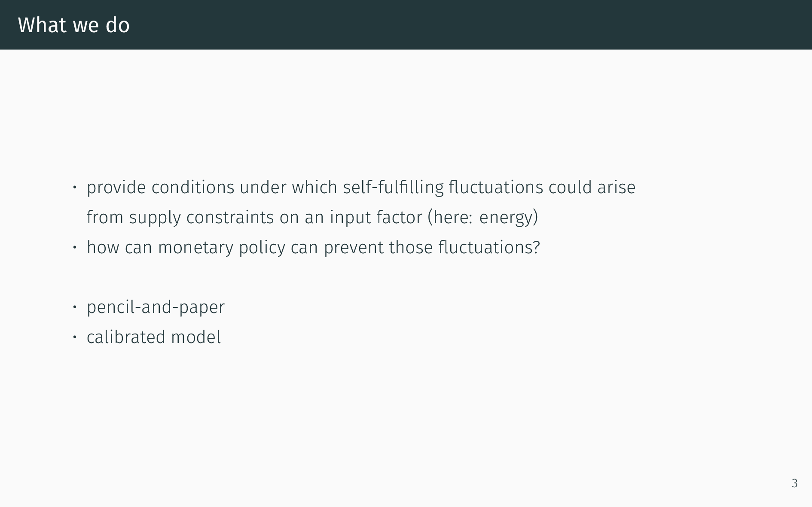812x507 pixels.
Task: Click the word 'fluctuations?' ending the question
Action: click(x=489, y=247)
